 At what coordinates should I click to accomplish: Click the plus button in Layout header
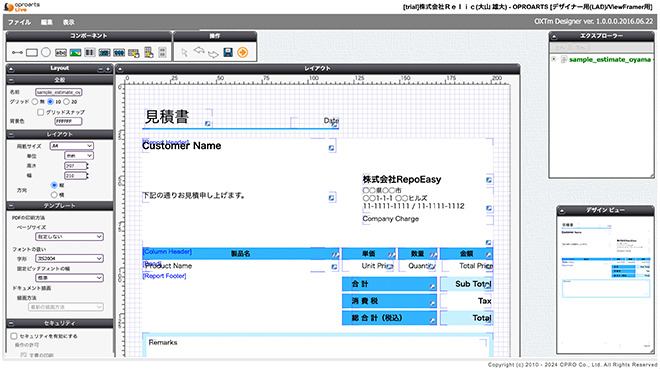[x=108, y=69]
